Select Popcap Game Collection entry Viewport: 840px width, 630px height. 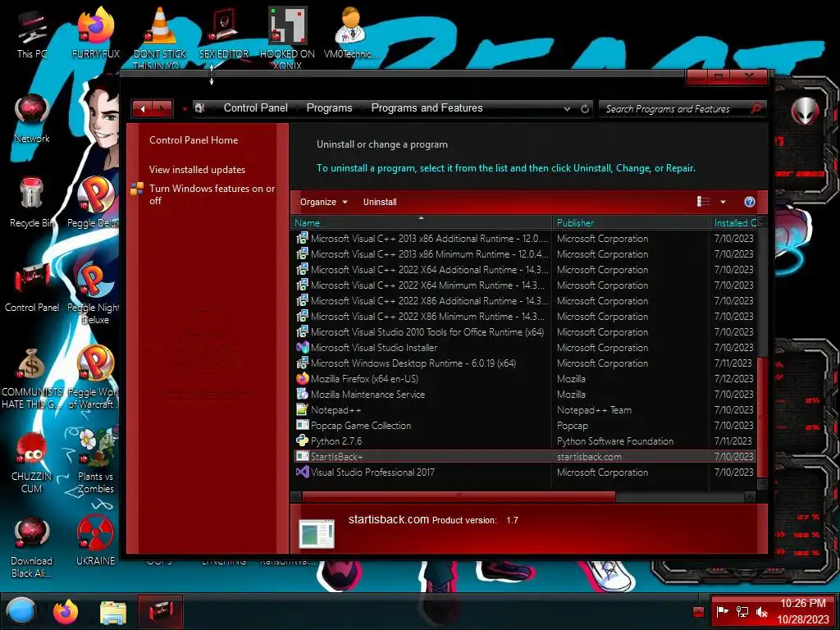[524, 426]
